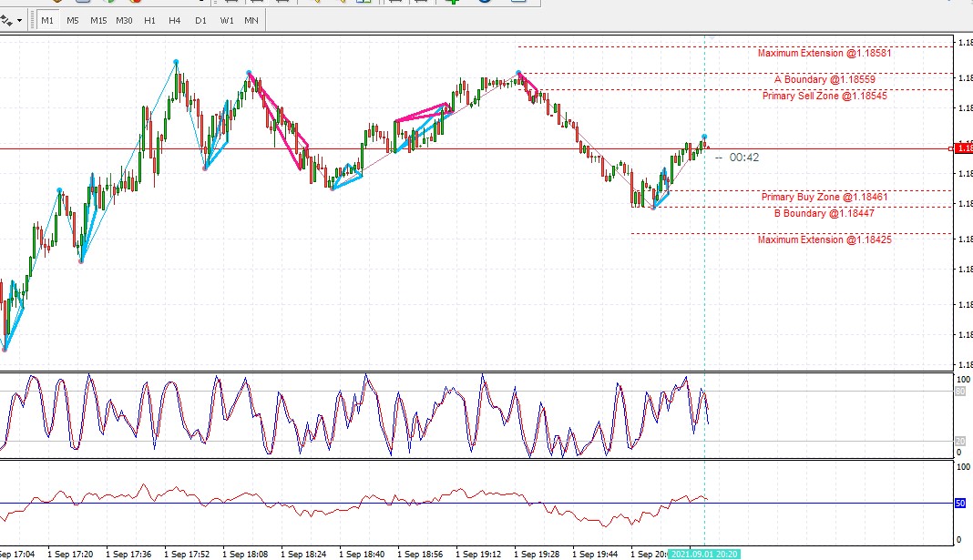Image resolution: width=973 pixels, height=560 pixels.
Task: Click the red current price marker
Action: pos(963,148)
